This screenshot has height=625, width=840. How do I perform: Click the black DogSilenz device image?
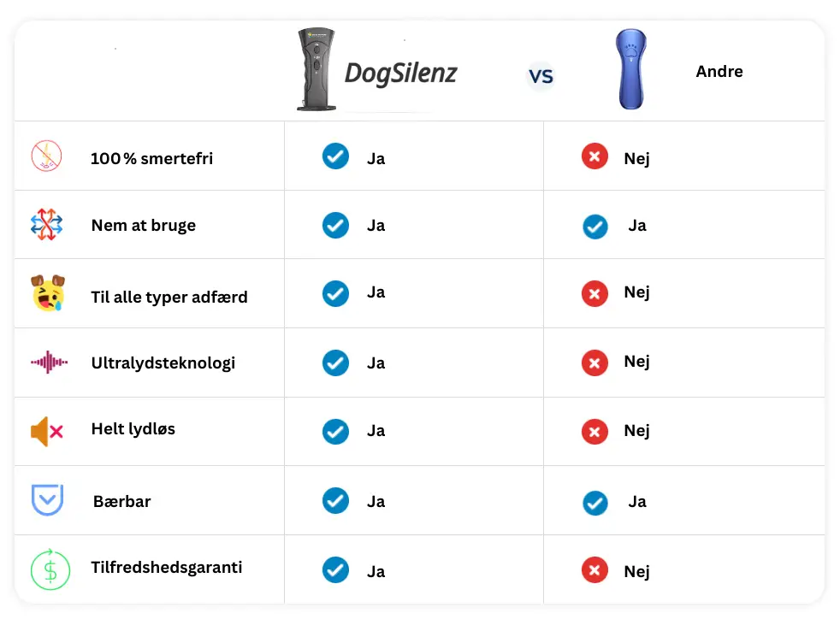316,70
